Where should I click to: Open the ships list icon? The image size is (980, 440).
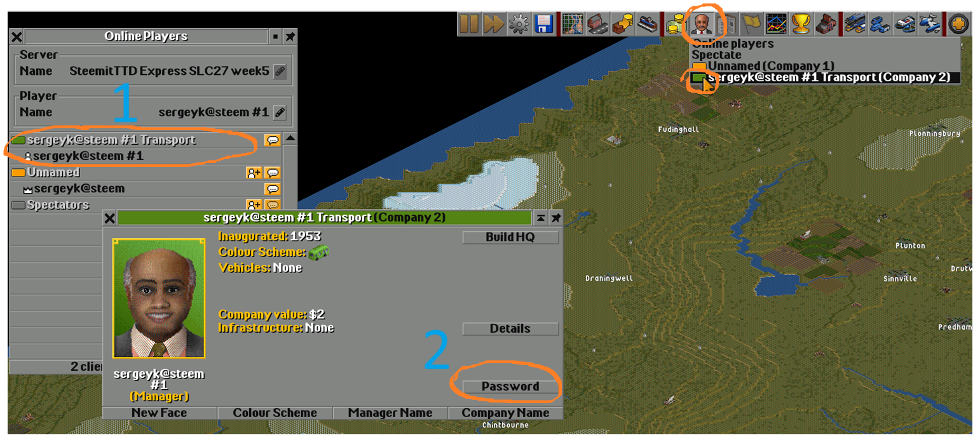(904, 24)
